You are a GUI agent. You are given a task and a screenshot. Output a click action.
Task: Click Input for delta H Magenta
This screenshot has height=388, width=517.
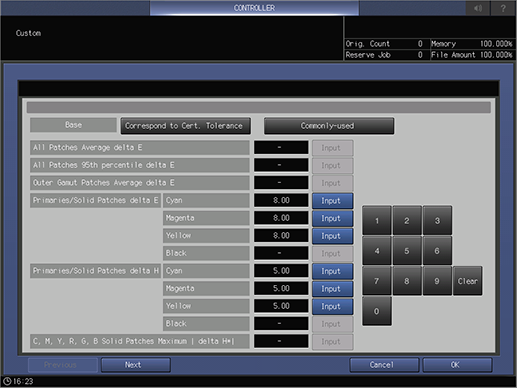tap(332, 289)
